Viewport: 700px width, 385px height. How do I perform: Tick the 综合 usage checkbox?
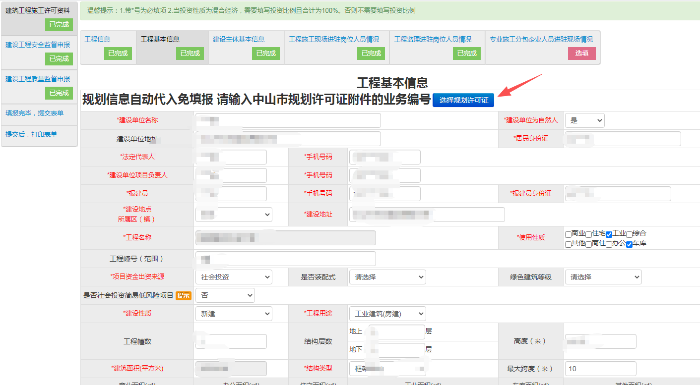pos(629,234)
